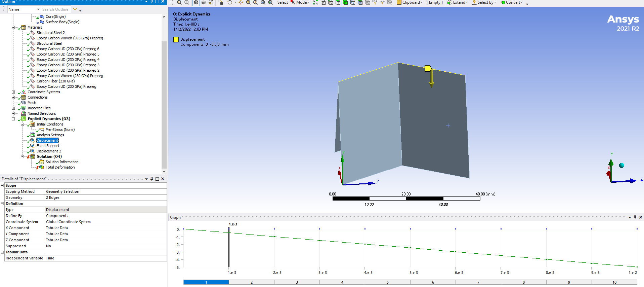Expand the Imported Plies tree node
The height and width of the screenshot is (287, 644).
click(13, 108)
